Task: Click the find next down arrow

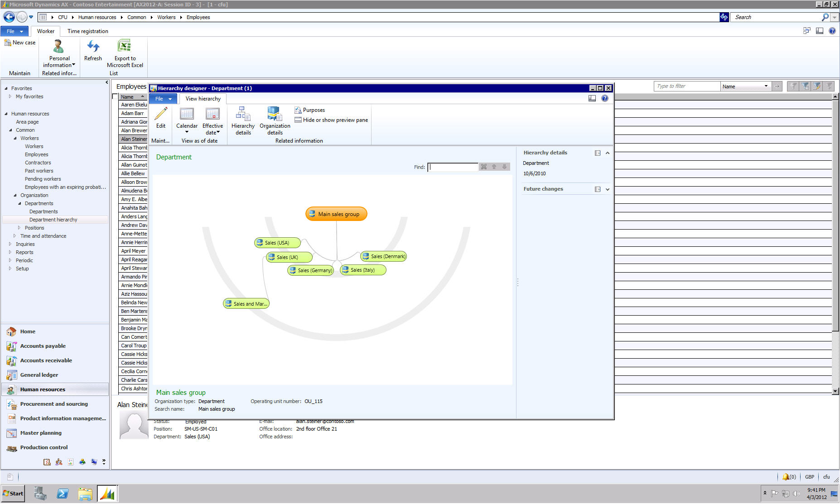Action: tap(504, 167)
